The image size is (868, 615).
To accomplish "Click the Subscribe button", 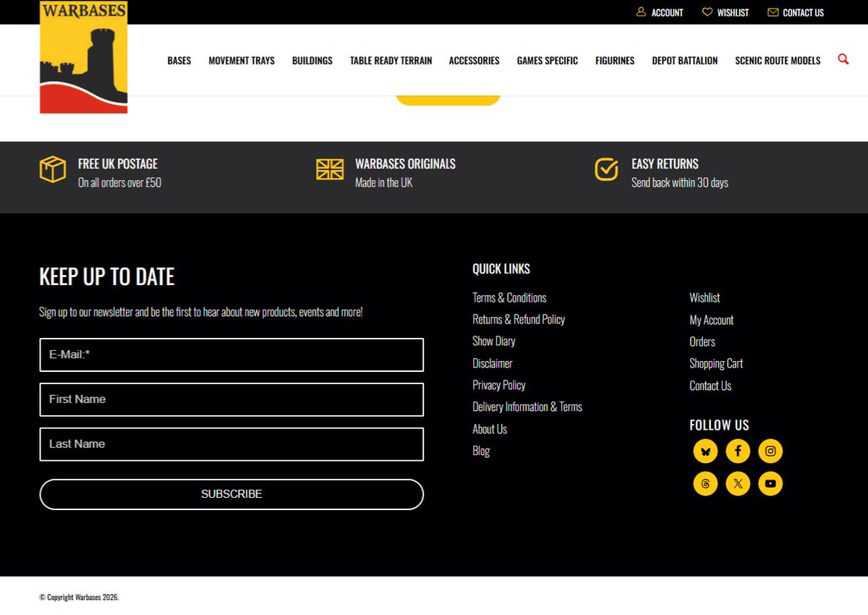I will 231,494.
